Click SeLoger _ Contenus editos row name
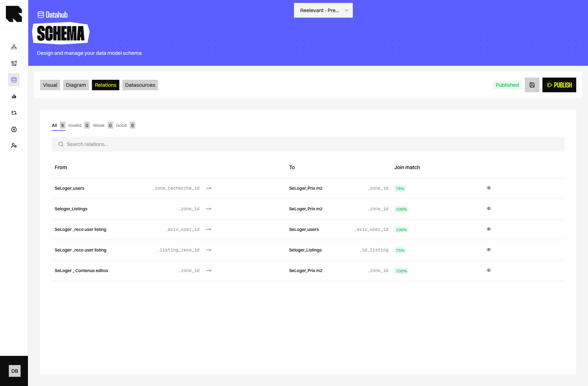 click(81, 271)
